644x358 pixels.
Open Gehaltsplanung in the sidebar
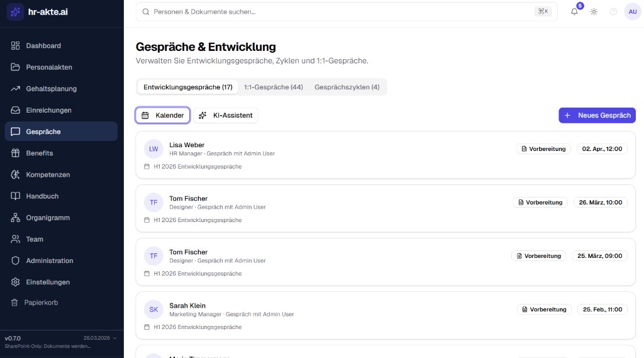[51, 89]
